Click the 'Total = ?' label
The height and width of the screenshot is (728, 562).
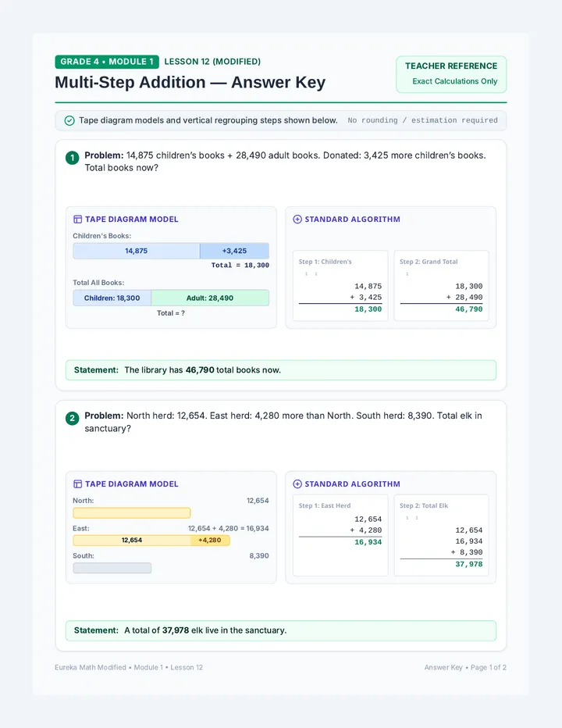(171, 313)
